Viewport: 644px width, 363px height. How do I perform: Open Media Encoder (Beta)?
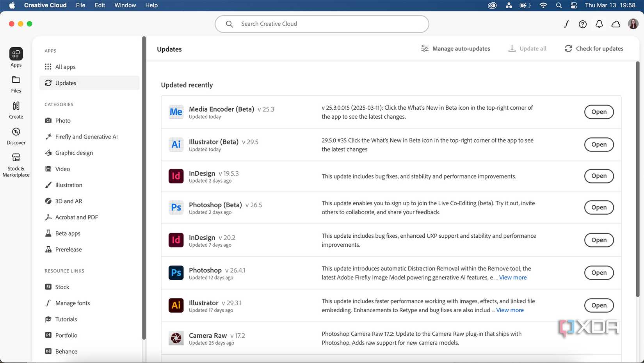click(x=599, y=112)
